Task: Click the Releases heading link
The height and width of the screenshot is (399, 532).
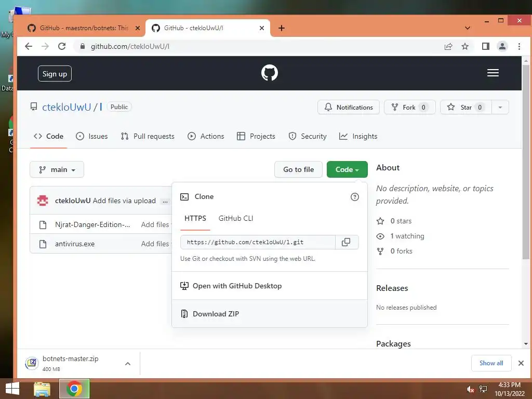Action: pyautogui.click(x=392, y=288)
